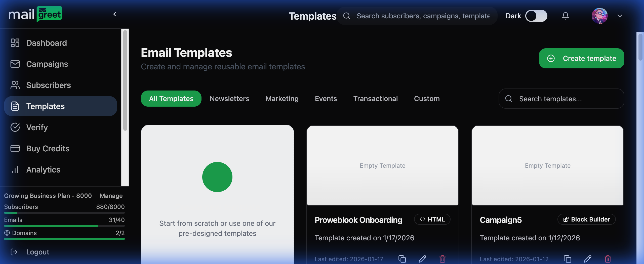Image resolution: width=644 pixels, height=264 pixels.
Task: Open the Transactional templates tab
Action: pos(375,99)
